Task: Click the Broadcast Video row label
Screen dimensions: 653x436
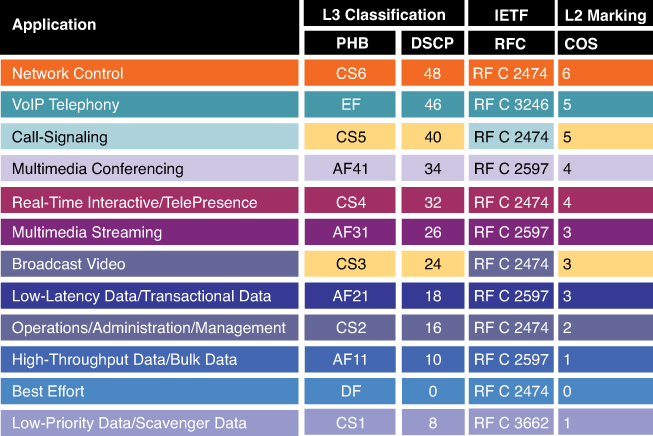Action: point(64,265)
